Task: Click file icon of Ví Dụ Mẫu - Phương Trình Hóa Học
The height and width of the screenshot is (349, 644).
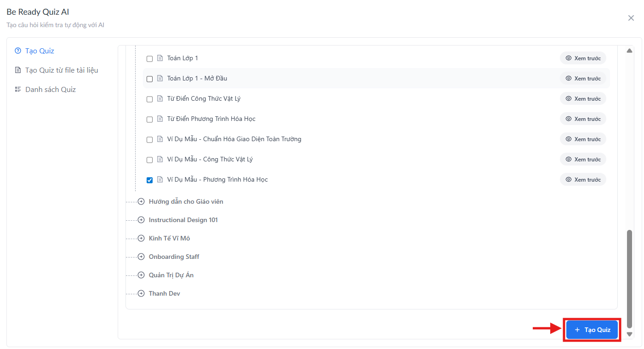Action: pos(160,180)
